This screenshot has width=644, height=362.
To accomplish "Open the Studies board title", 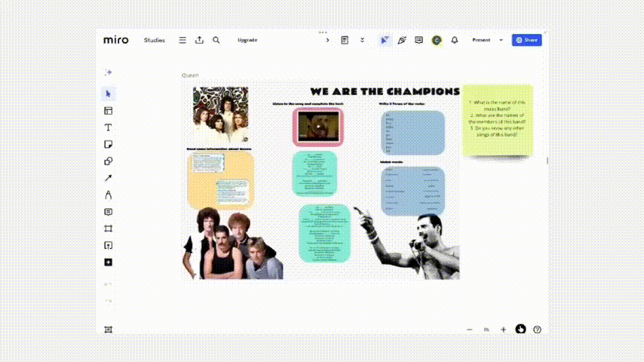I will (155, 40).
